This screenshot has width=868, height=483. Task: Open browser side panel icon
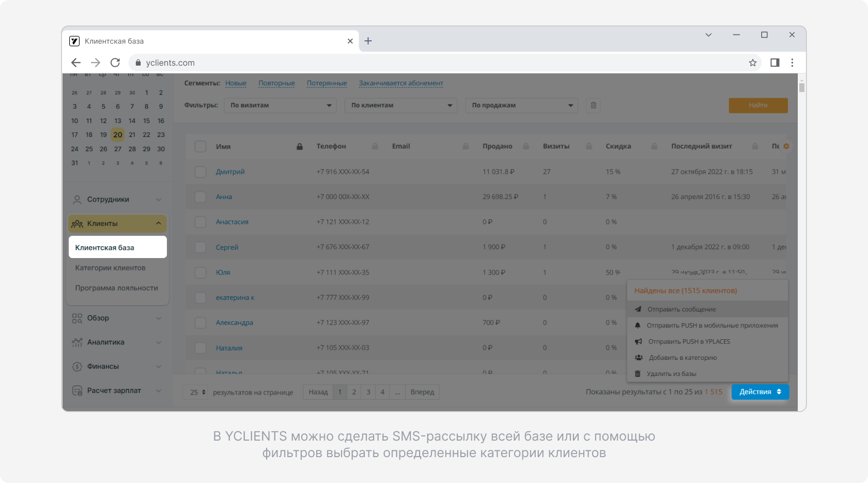pos(774,63)
